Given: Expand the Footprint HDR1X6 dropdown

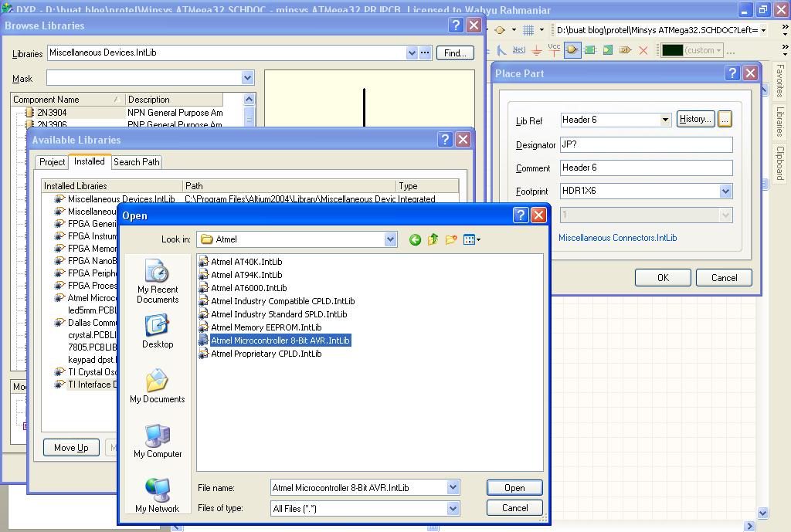Looking at the screenshot, I should pyautogui.click(x=725, y=191).
